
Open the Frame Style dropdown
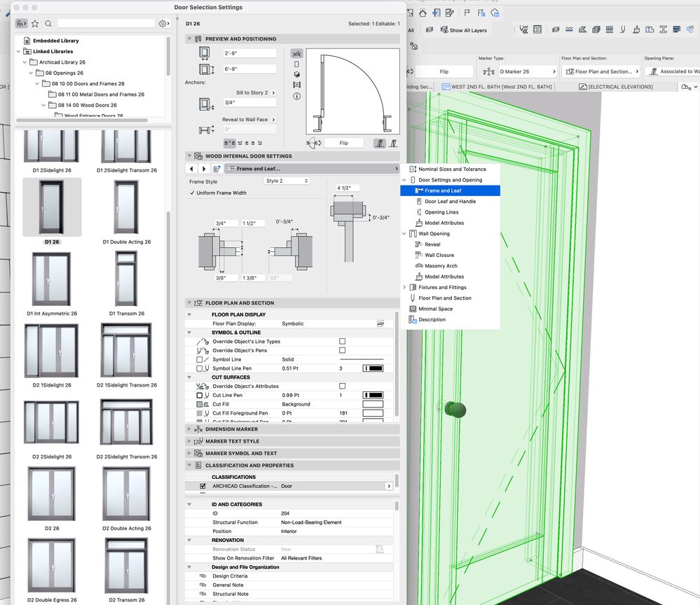[287, 181]
